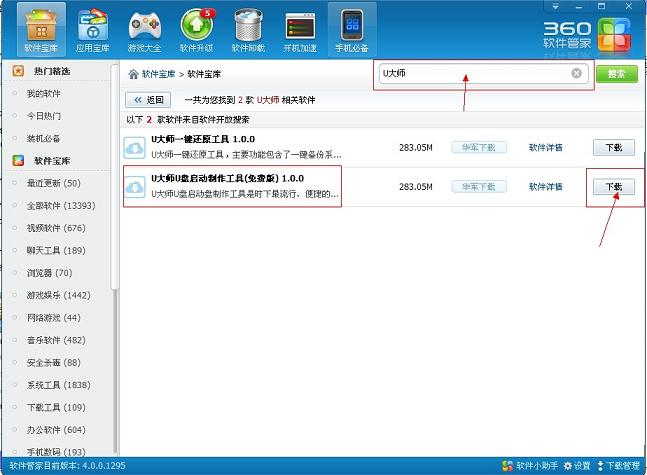Click the green 搜索 button
The image size is (647, 475).
(617, 74)
